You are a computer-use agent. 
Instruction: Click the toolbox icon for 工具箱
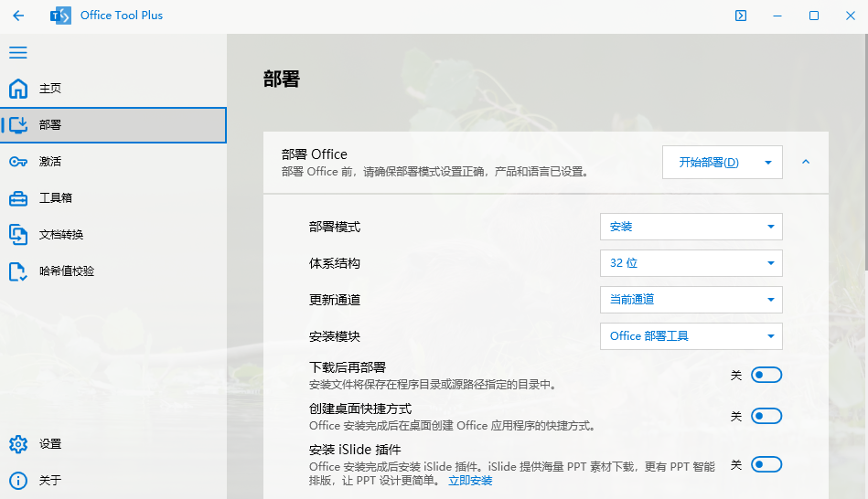[17, 198]
